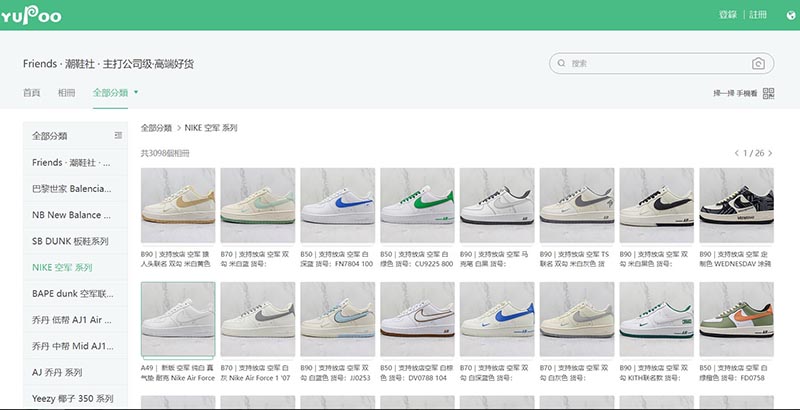Open album with mint green swoosh 米白蓝

coord(258,206)
